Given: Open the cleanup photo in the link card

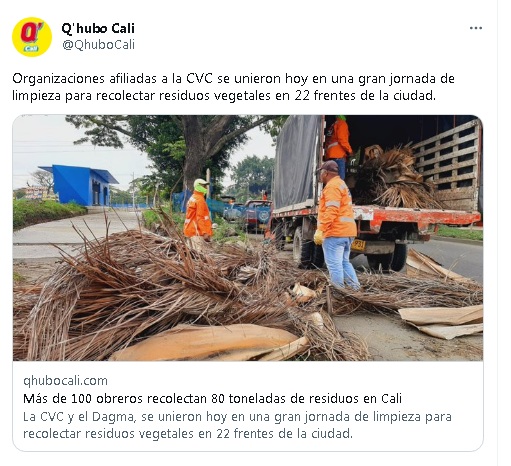Looking at the screenshot, I should click(248, 238).
